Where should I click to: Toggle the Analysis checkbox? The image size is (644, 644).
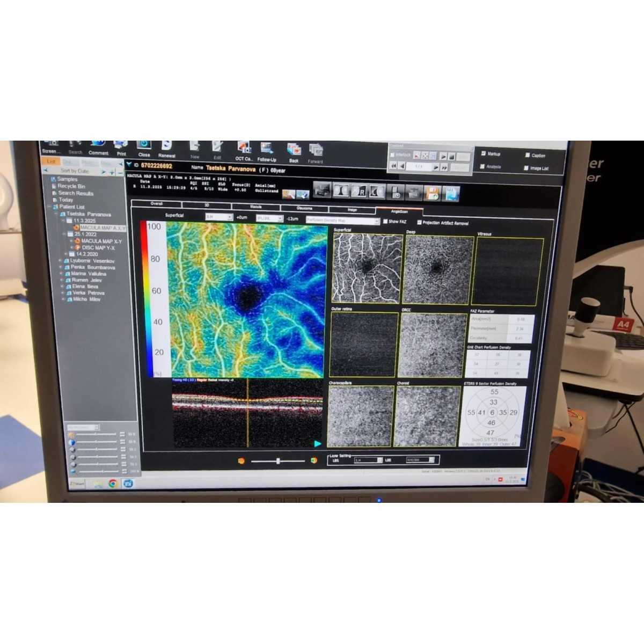[x=482, y=166]
